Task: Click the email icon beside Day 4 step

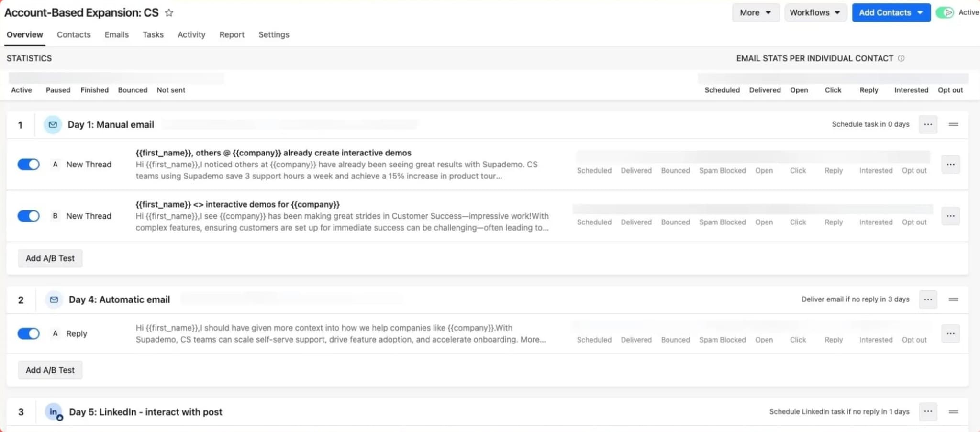Action: 53,299
